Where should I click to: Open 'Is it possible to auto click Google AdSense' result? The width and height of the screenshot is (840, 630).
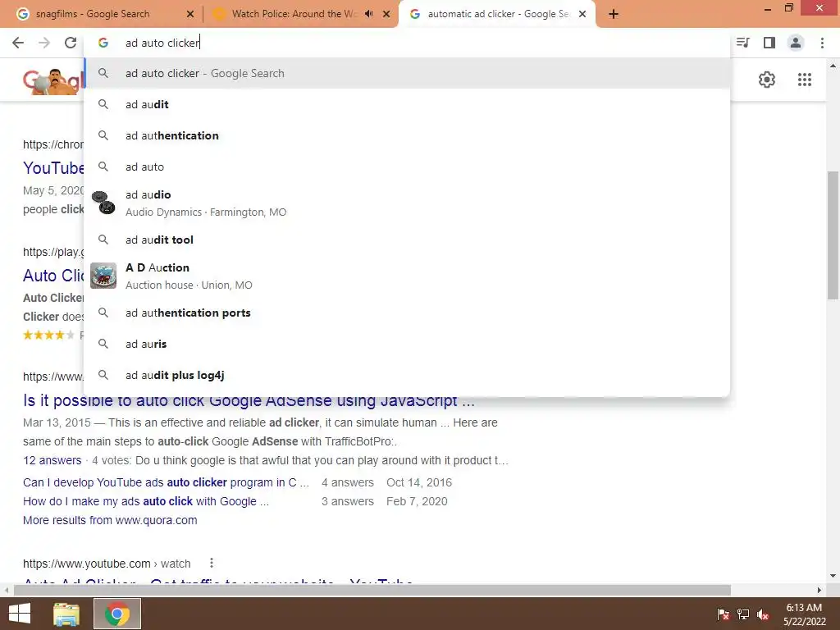[249, 400]
